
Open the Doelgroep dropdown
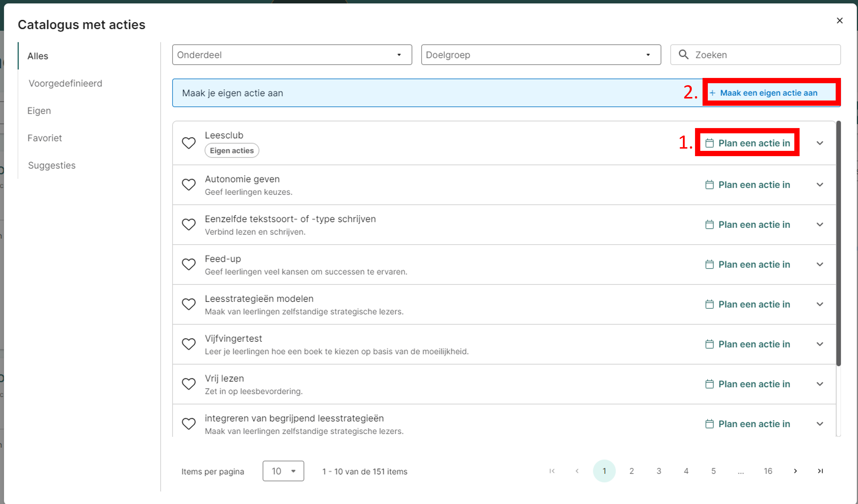click(541, 55)
